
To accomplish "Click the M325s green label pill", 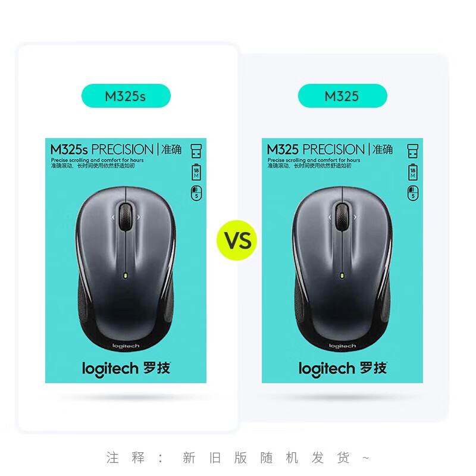I will tap(126, 96).
